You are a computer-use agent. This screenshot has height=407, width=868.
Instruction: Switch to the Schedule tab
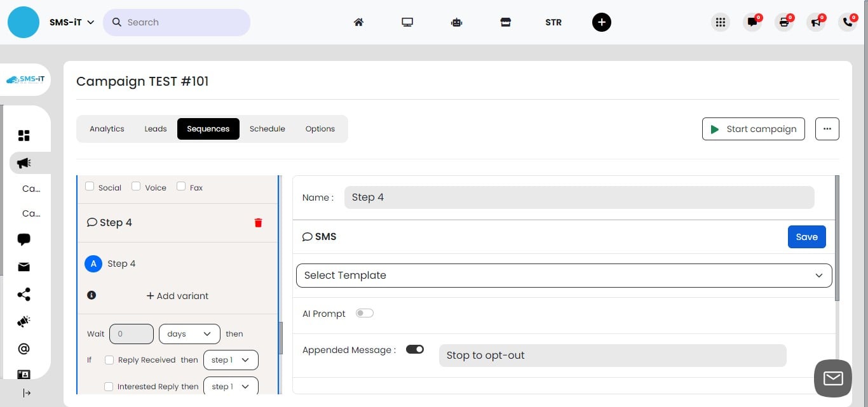tap(267, 128)
